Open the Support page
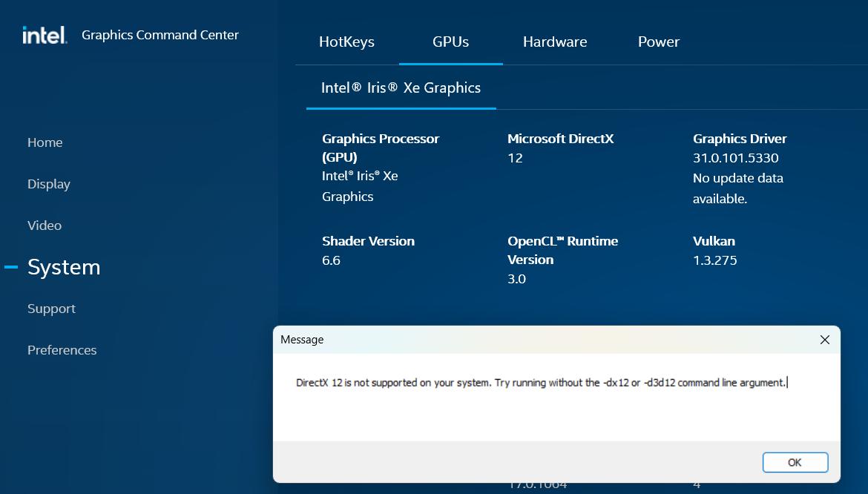Viewport: 868px width, 494px height. 51,309
